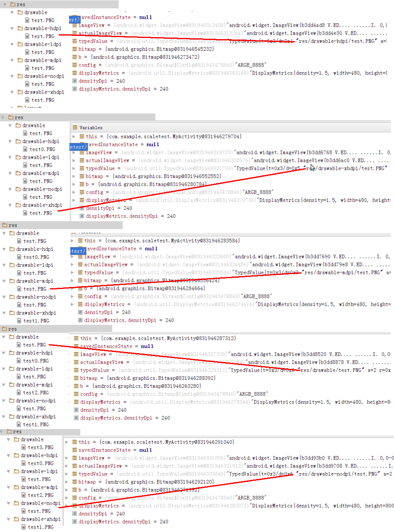This screenshot has width=394, height=532.
Task: Click the test3.PNG image file icon
Action: 24,447
